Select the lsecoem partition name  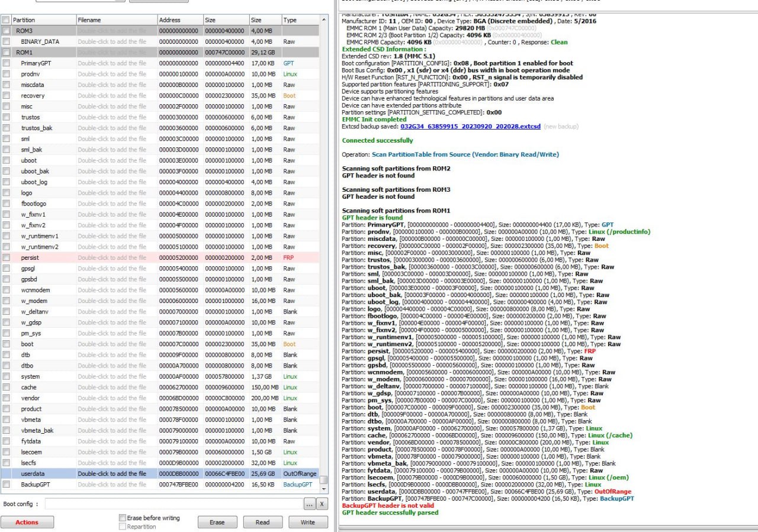pyautogui.click(x=32, y=452)
